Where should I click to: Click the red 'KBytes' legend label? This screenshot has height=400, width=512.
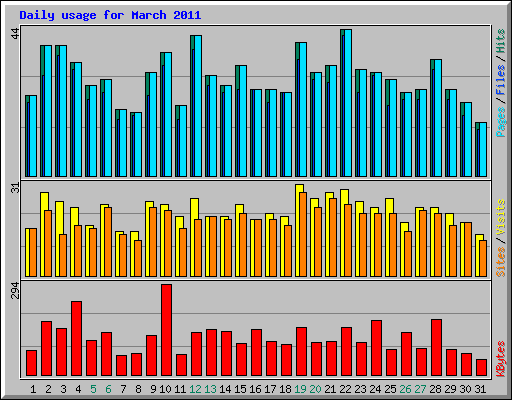(x=501, y=359)
